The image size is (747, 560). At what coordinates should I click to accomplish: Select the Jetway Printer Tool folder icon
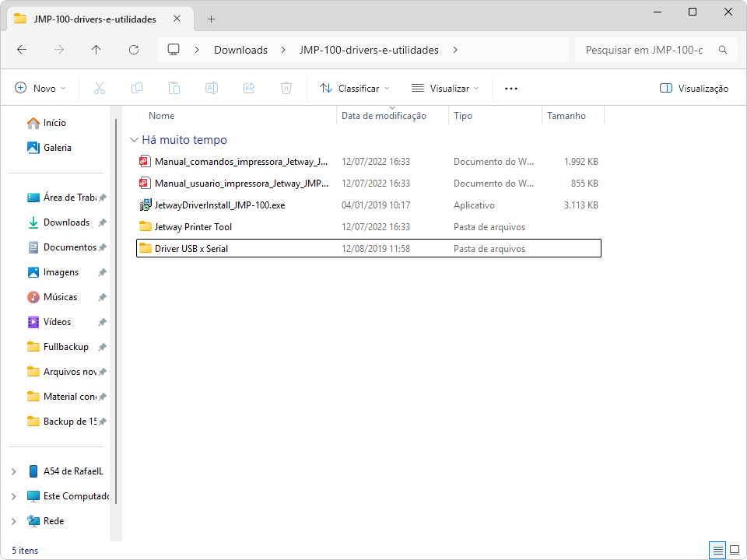coord(146,226)
